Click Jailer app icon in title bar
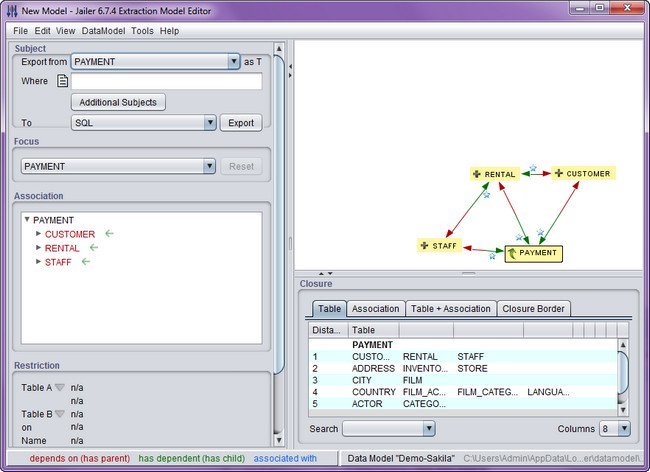Image resolution: width=650 pixels, height=472 pixels. pos(12,10)
